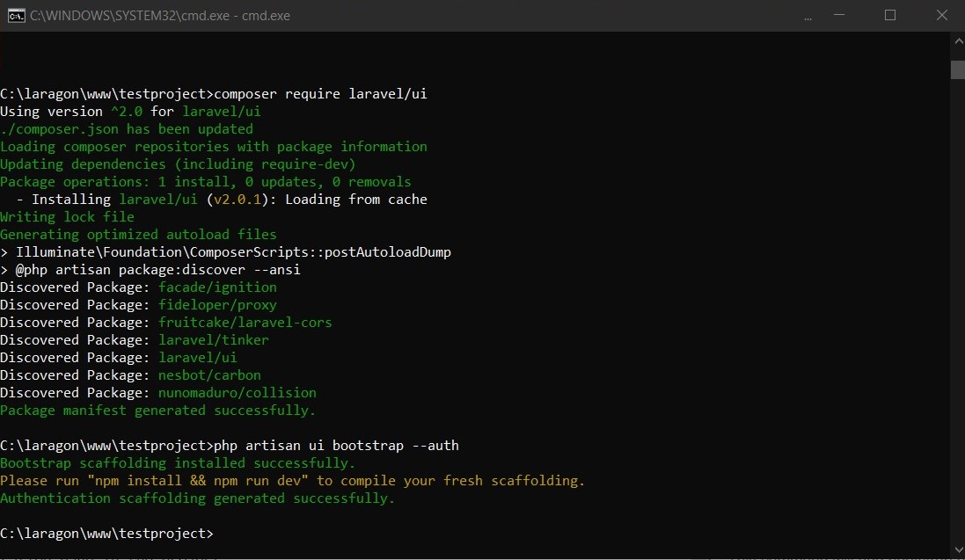
Task: Click "Updating dependencies (including require-dev)" line
Action: [x=178, y=164]
